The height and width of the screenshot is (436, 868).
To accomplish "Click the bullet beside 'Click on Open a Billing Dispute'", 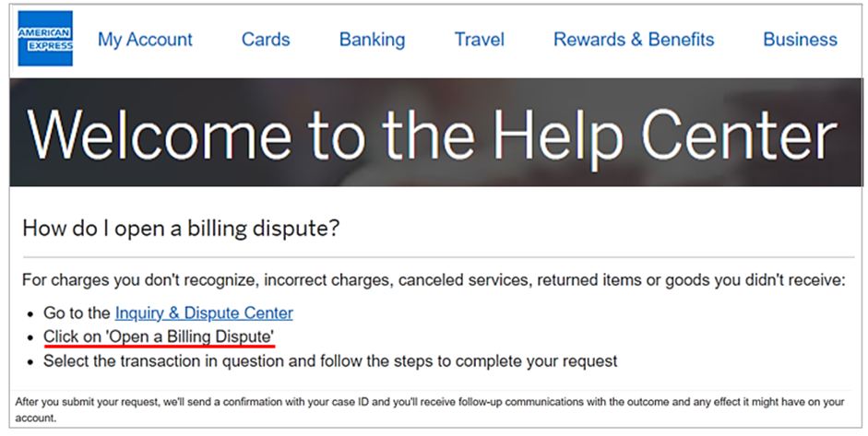I will pos(30,337).
